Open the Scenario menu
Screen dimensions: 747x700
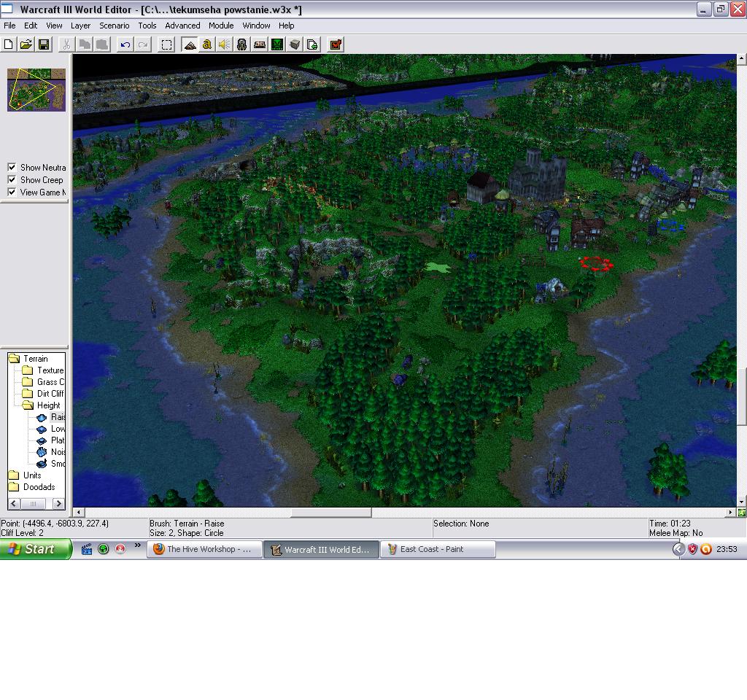[115, 26]
